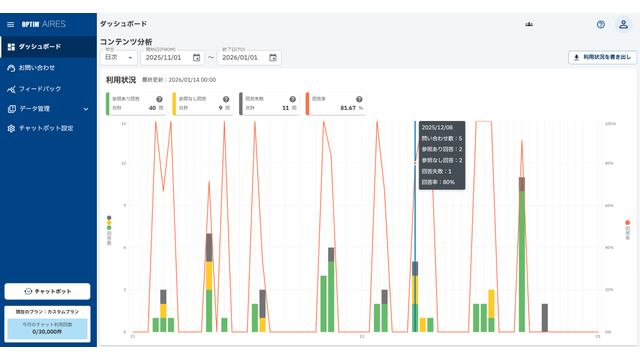Click the お問い合わせ headset icon
Screen dimensions: 640x360
coord(11,68)
